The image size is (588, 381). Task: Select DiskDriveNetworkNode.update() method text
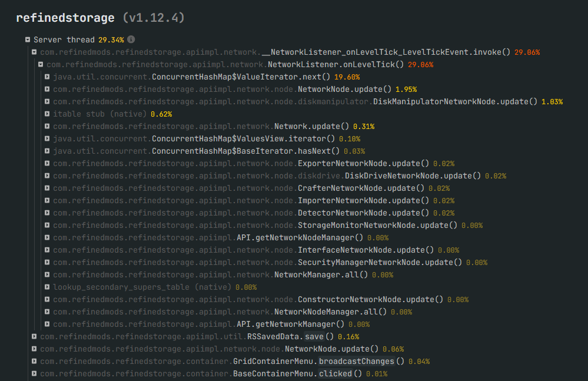click(x=413, y=176)
